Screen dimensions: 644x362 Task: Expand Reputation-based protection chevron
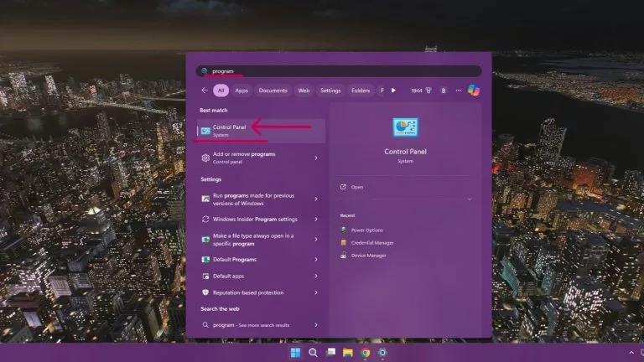[x=316, y=292]
